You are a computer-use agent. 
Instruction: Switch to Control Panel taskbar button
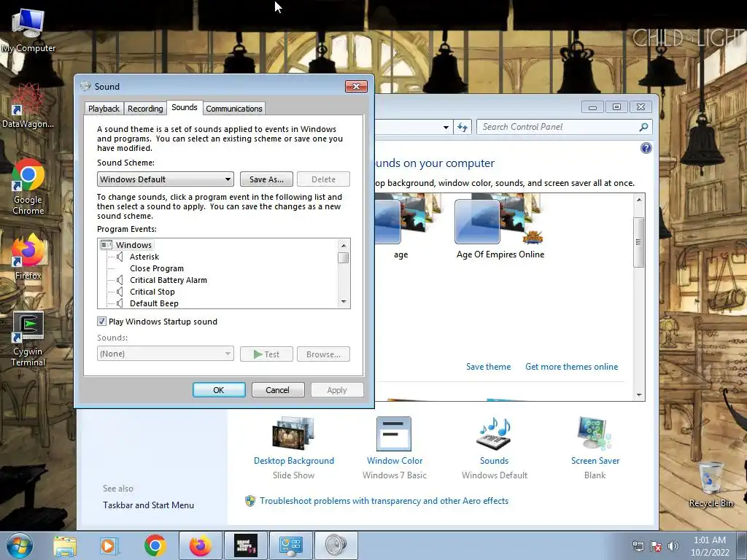291,545
